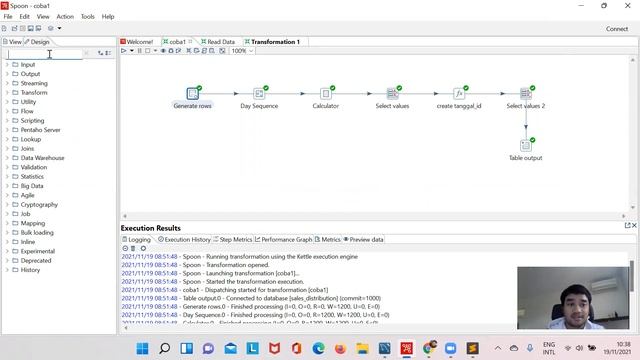The image size is (640, 360).
Task: Preview the transformation with eye icon
Action: click(x=163, y=51)
